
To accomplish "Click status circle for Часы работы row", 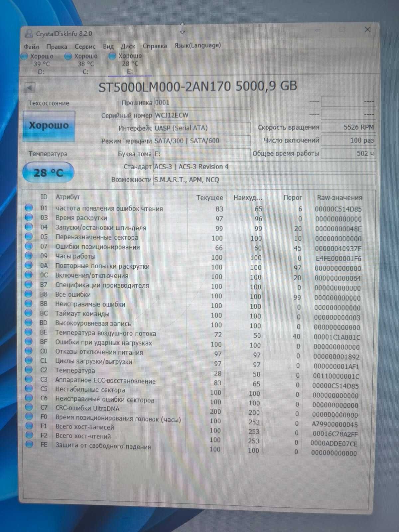I will click(x=29, y=256).
